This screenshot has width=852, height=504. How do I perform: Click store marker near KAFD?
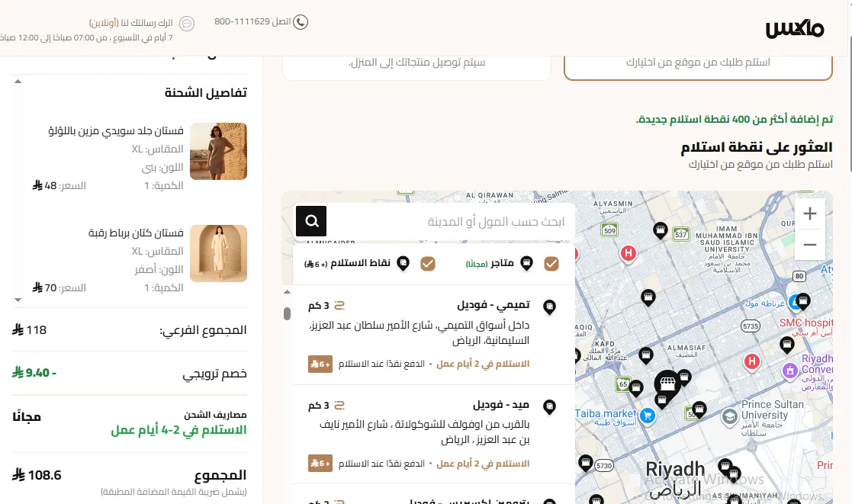click(x=645, y=356)
